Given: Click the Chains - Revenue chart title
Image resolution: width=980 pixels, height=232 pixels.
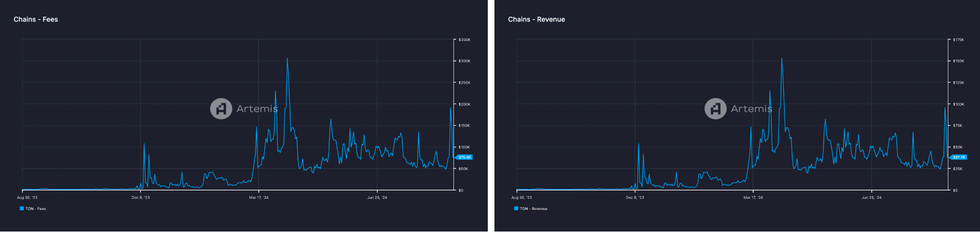Looking at the screenshot, I should click(x=536, y=19).
